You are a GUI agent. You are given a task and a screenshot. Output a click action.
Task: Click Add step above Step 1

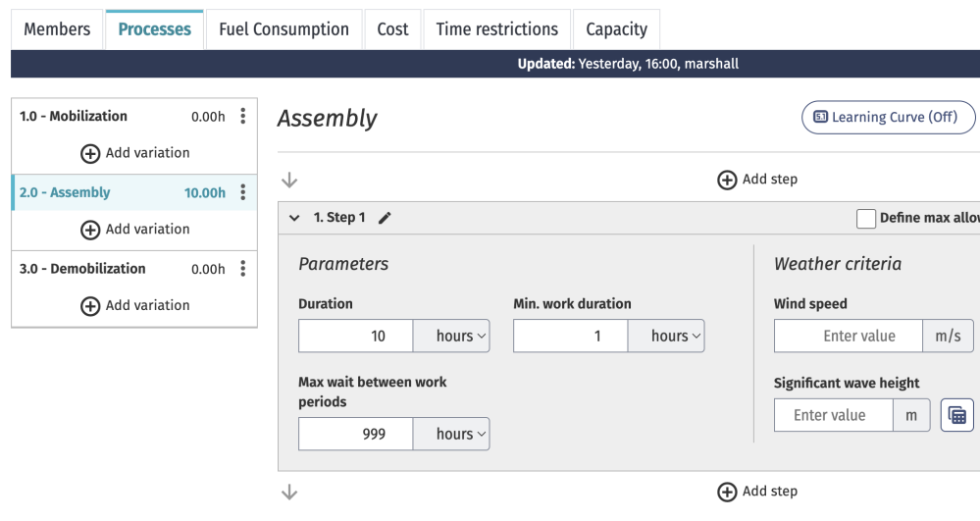(x=757, y=180)
